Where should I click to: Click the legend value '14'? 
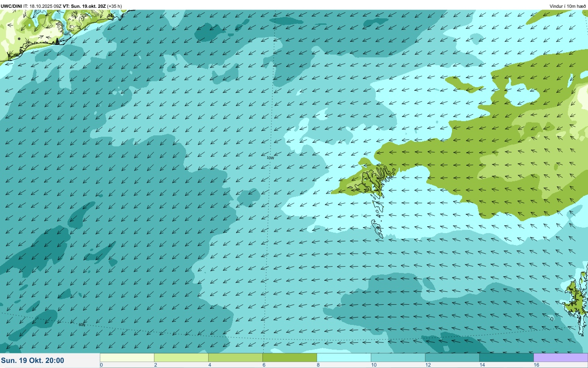[x=482, y=365]
